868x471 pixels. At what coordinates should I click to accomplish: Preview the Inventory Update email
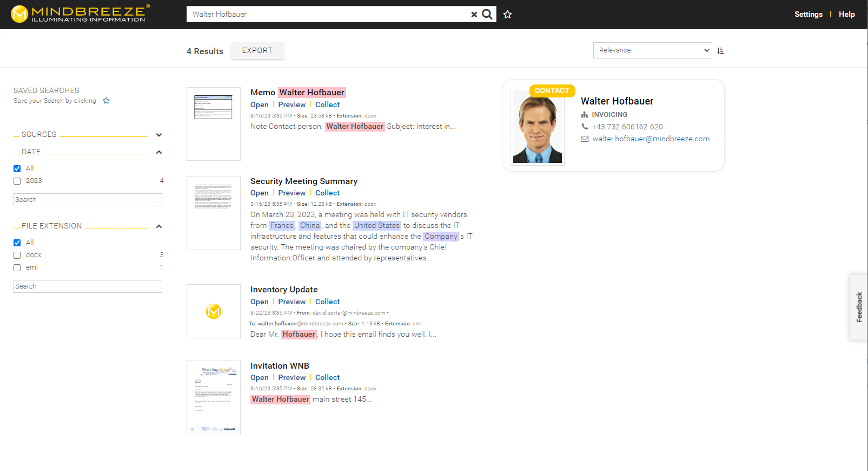click(292, 302)
